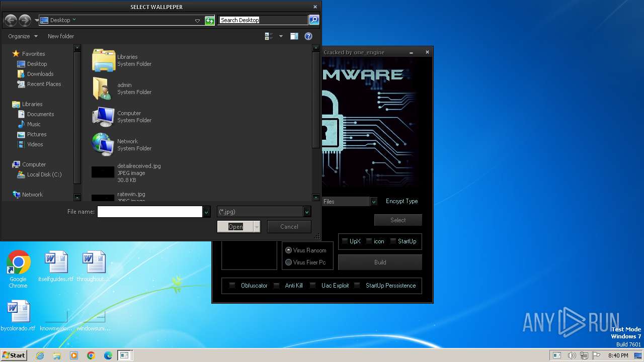Open Windows Explorer from taskbar
Screen dimensions: 644x362
coord(57,355)
